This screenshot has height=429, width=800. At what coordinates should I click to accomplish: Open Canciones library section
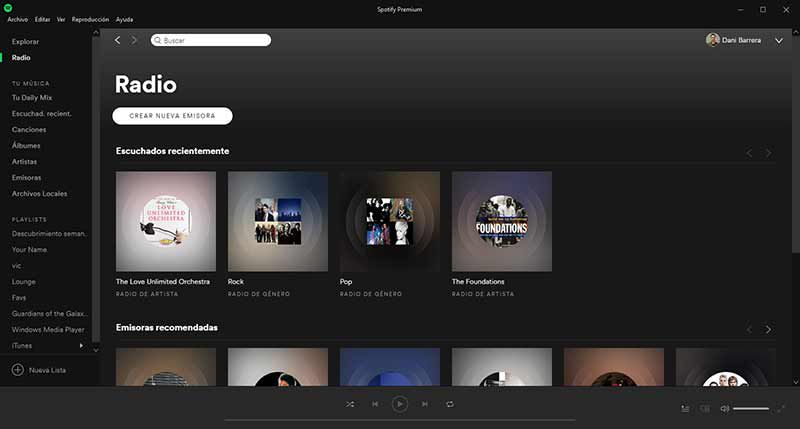tap(29, 130)
